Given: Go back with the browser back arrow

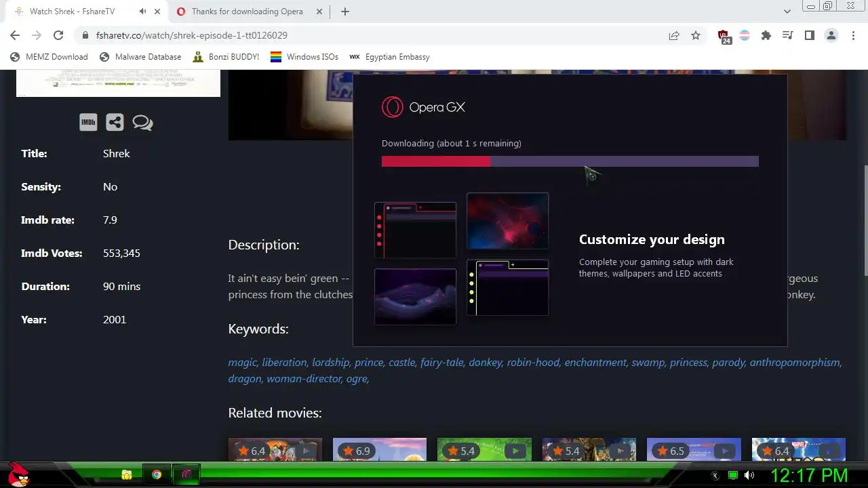Looking at the screenshot, I should [x=15, y=35].
